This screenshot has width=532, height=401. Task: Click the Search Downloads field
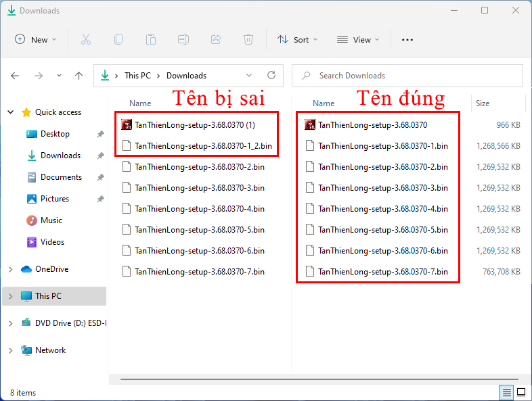[413, 76]
